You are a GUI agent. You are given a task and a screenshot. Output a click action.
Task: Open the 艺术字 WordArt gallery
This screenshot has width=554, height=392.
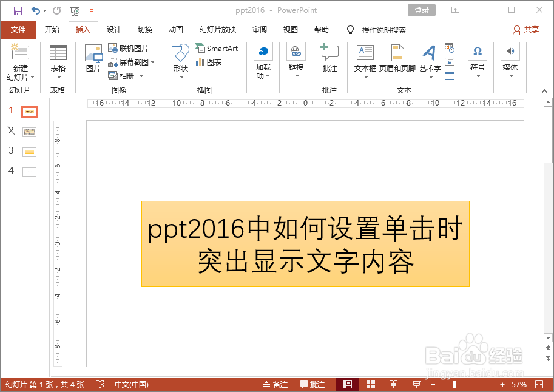pyautogui.click(x=430, y=61)
